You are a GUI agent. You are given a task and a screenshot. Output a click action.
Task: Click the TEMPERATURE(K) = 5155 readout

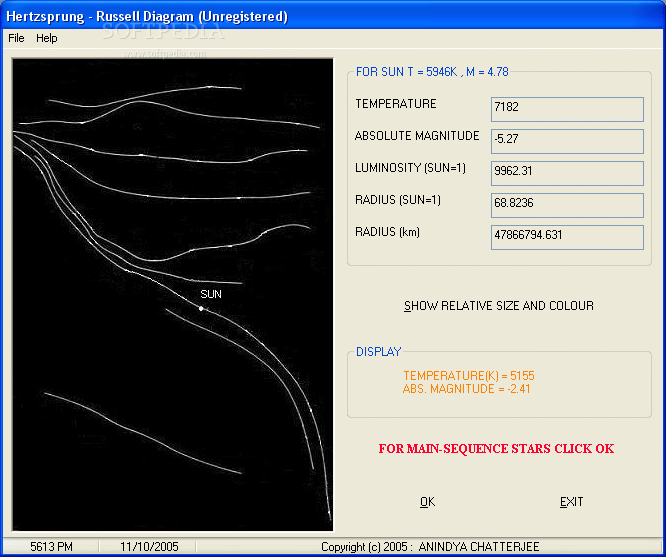point(469,376)
